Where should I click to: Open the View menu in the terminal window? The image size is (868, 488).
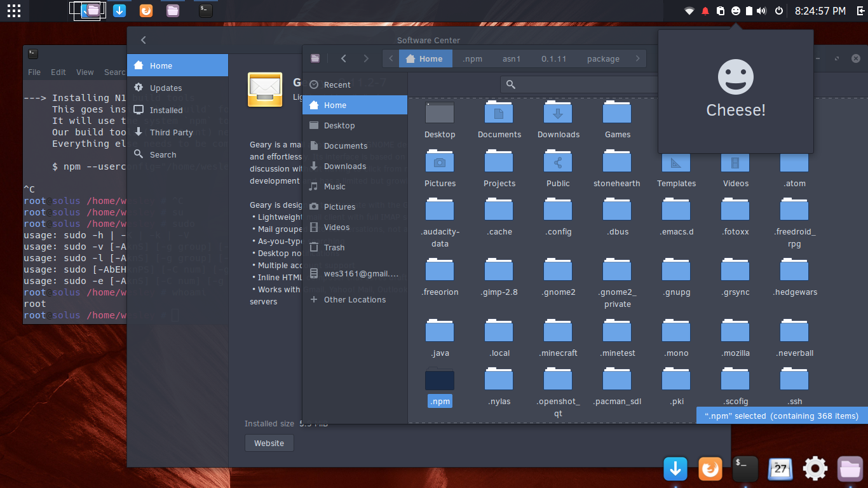85,72
